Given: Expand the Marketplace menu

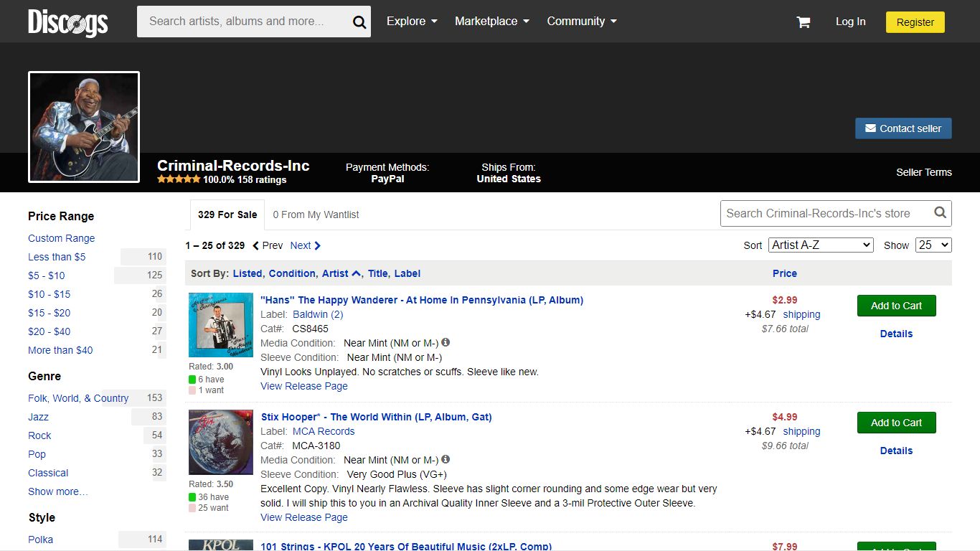Looking at the screenshot, I should point(492,22).
